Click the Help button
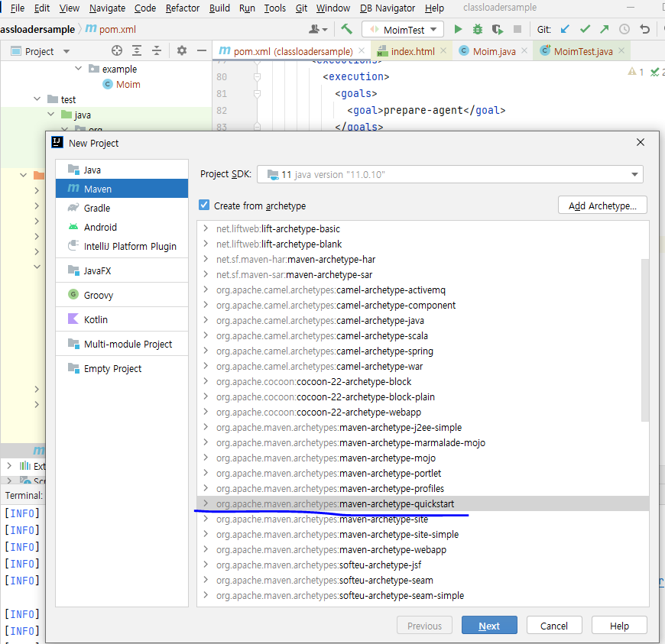Image resolution: width=665 pixels, height=644 pixels. click(x=619, y=626)
